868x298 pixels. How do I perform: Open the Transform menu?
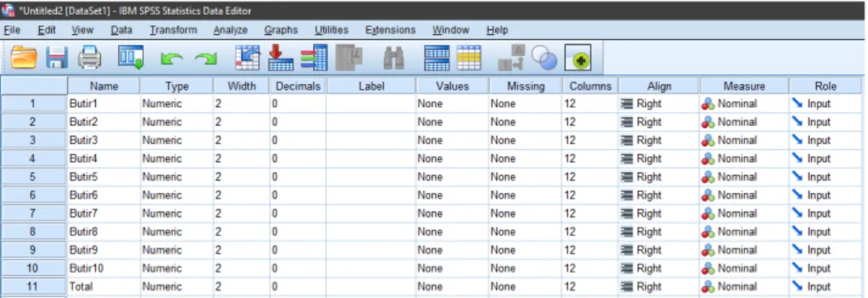point(172,30)
